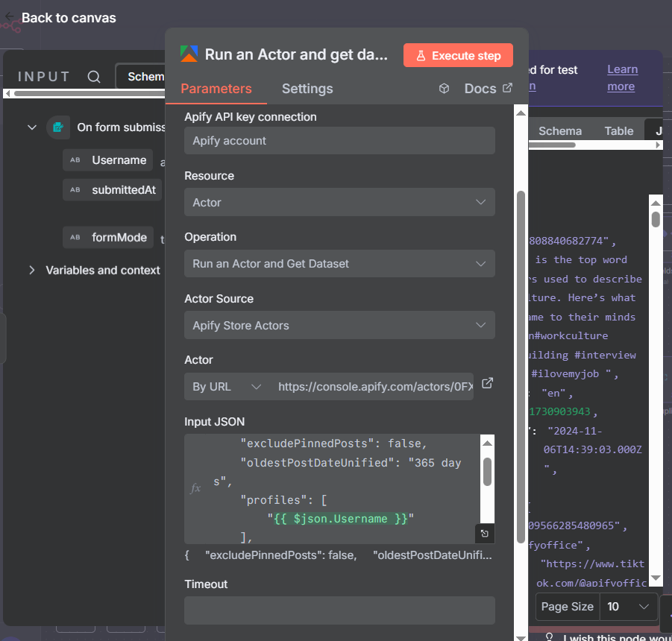Click the Username field type icon
The height and width of the screenshot is (641, 672).
click(x=75, y=160)
